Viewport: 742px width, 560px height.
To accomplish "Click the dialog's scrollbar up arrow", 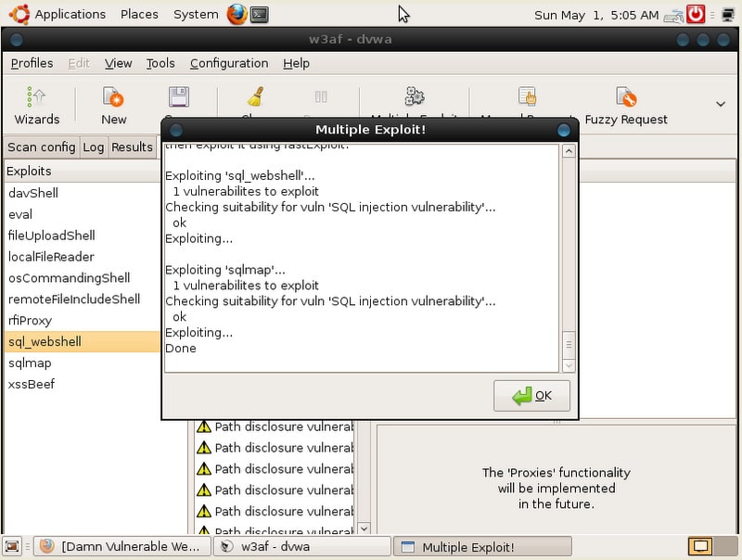I will tap(569, 151).
